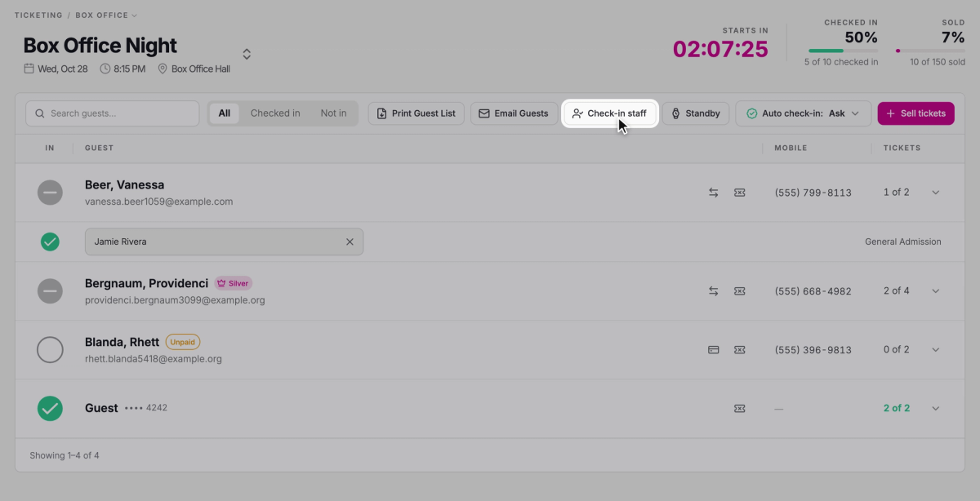Click payment card icon for Rhett Blanda
The image size is (980, 501).
coord(713,350)
